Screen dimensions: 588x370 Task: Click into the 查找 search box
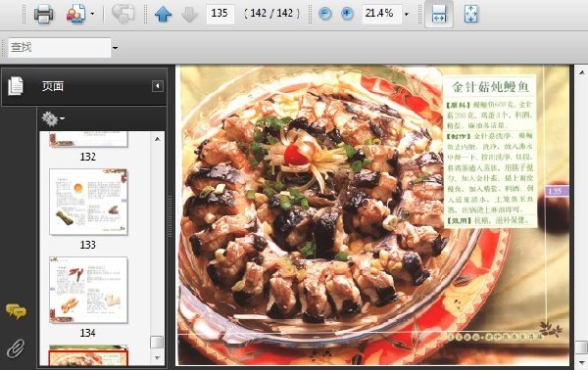(59, 48)
